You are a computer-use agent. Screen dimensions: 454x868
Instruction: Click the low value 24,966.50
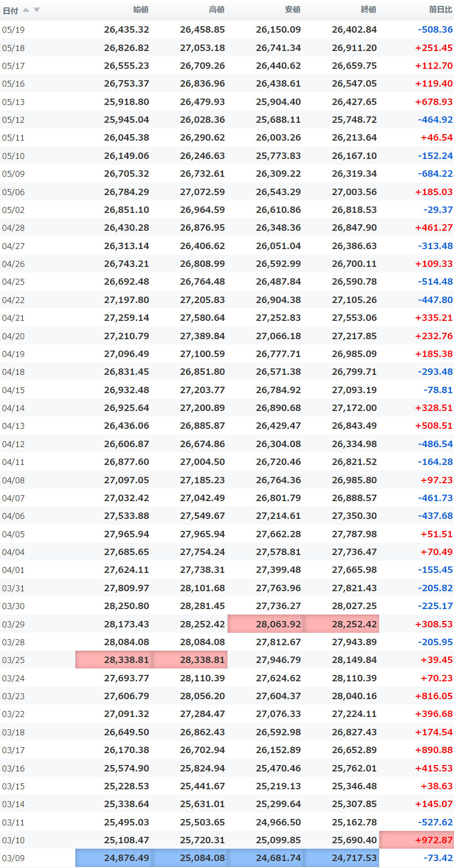(x=278, y=822)
